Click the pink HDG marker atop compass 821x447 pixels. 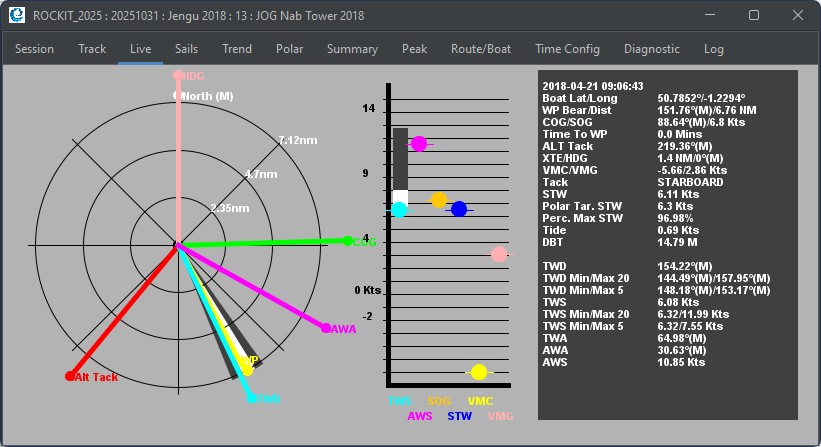178,75
